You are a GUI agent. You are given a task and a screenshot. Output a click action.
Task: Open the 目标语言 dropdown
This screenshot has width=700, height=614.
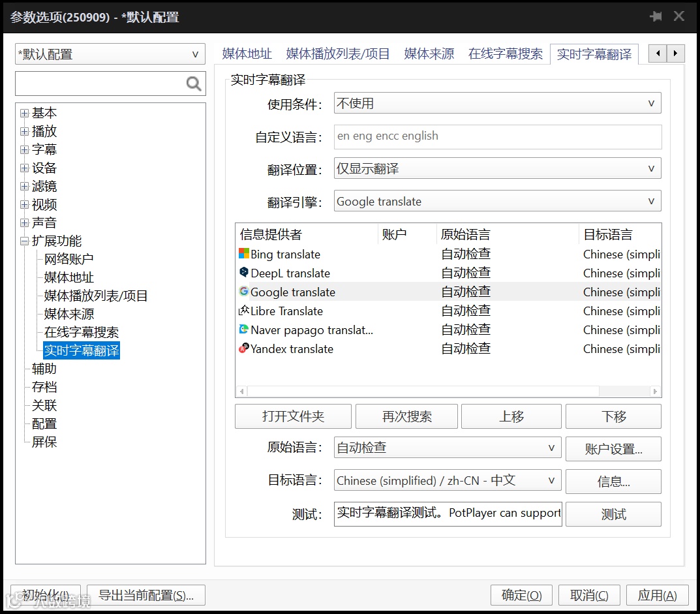tap(448, 480)
